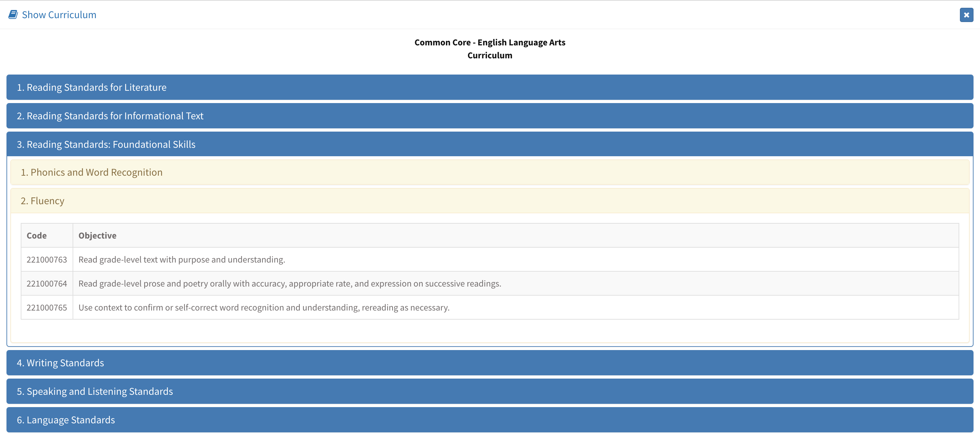Click 'Read grade-level text with purpose' objective

(181, 260)
